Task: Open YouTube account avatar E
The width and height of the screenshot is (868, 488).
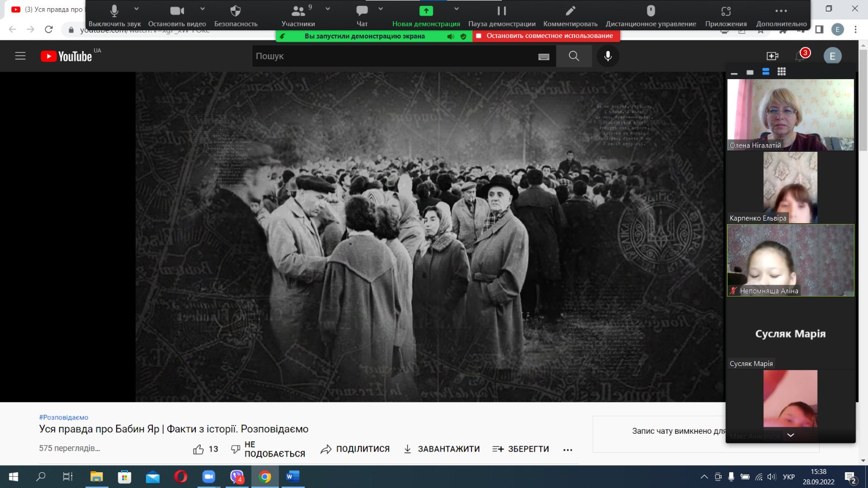Action: (832, 56)
